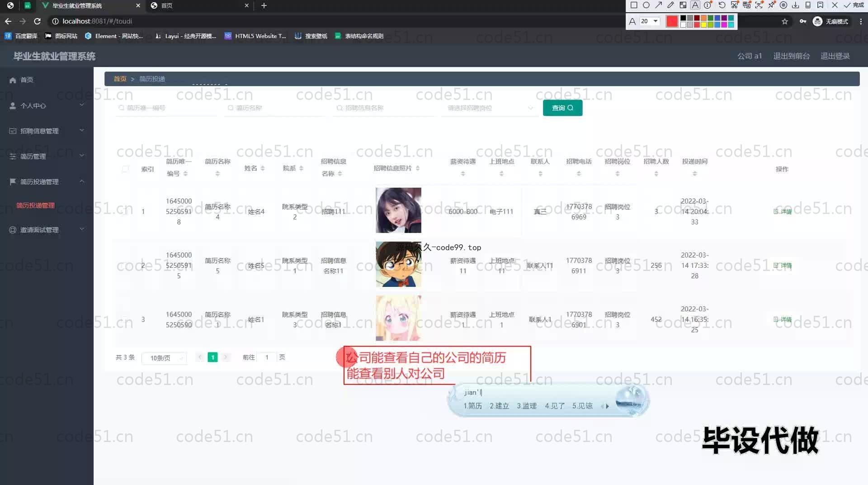Select the mosaic blur tool

pyautogui.click(x=683, y=5)
